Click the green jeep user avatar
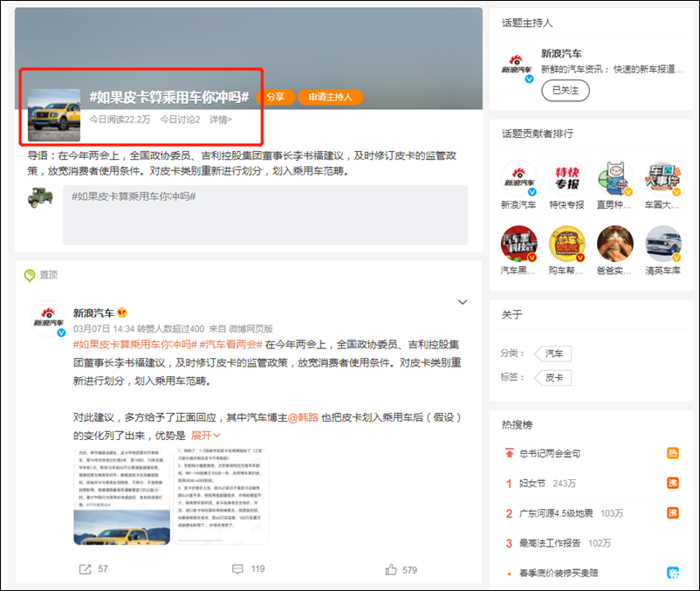The image size is (700, 591). point(40,197)
